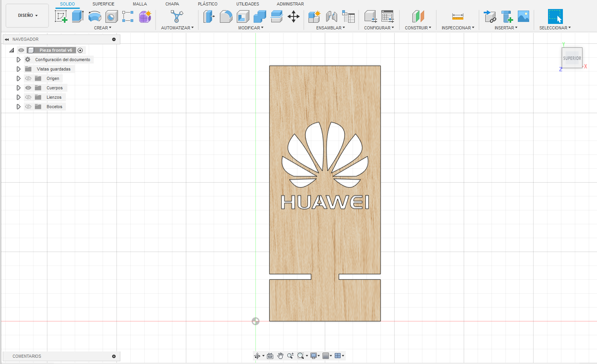Select the Revolve tool

pos(94,16)
